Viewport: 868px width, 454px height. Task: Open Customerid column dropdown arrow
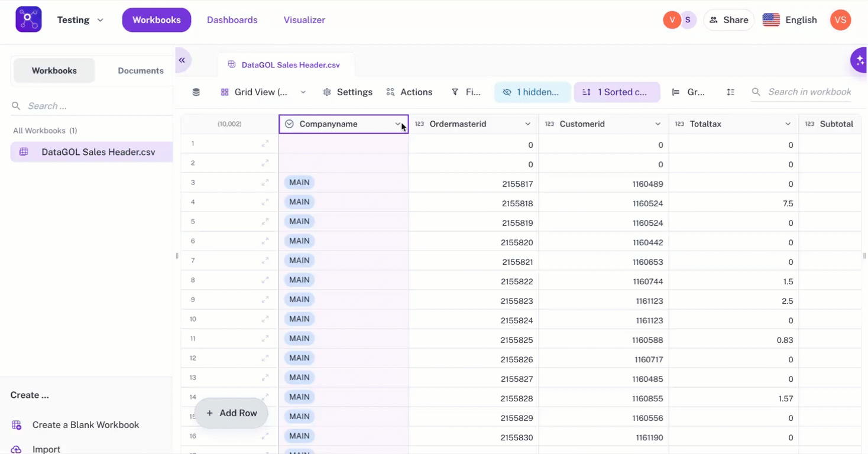pos(658,124)
